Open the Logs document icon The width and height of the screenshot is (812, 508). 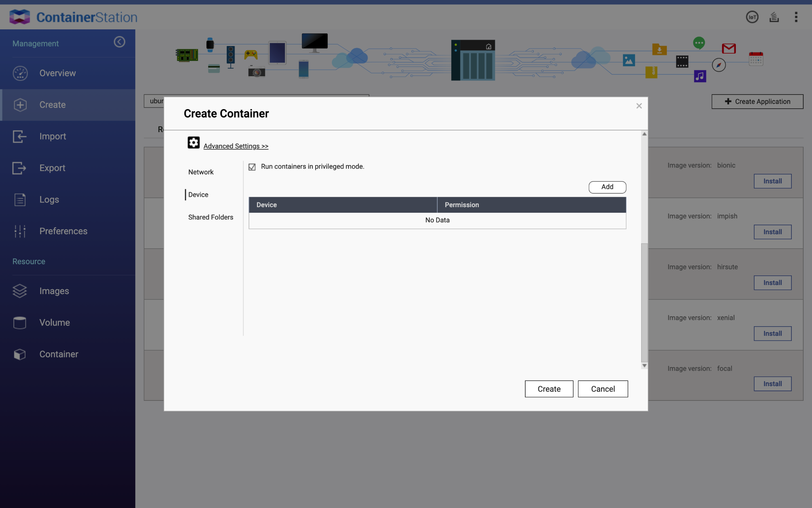point(20,200)
